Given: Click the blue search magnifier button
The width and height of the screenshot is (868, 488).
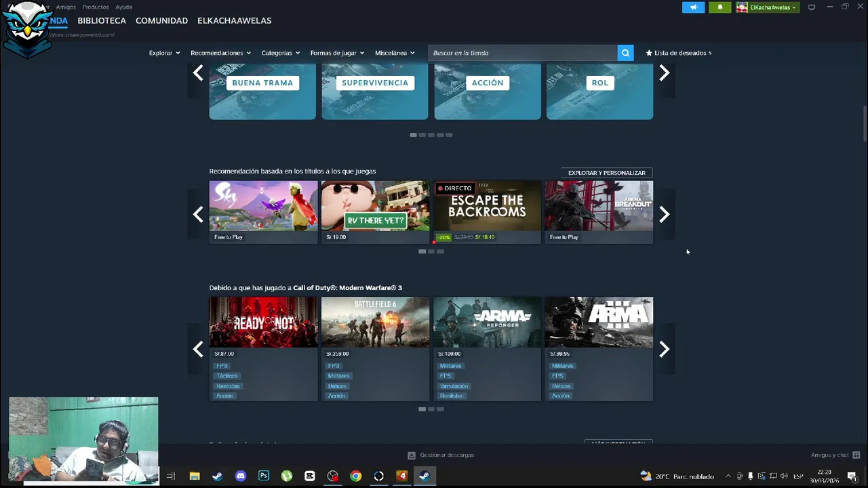Looking at the screenshot, I should point(625,53).
